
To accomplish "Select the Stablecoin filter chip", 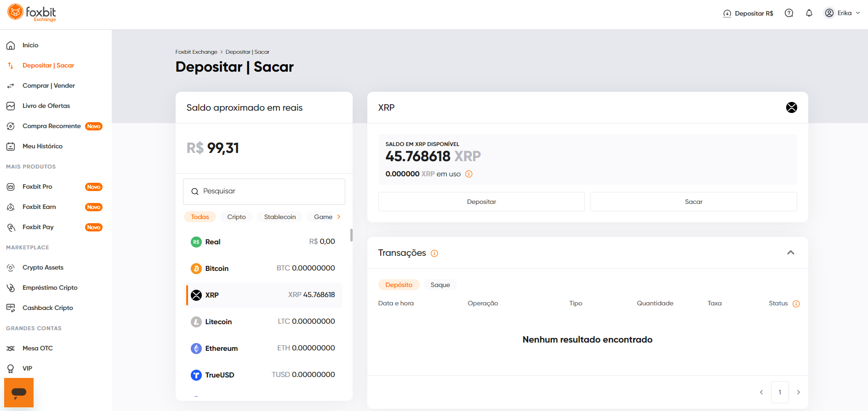I will [280, 217].
